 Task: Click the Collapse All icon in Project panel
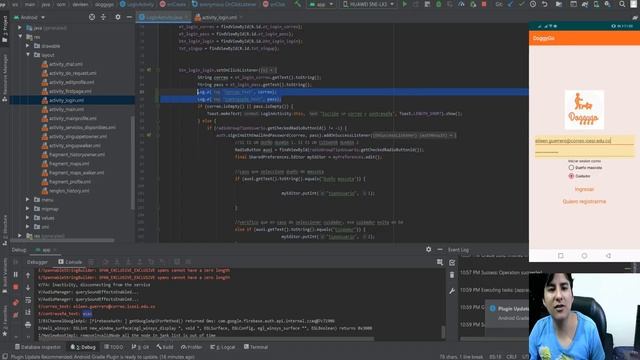[x=103, y=17]
